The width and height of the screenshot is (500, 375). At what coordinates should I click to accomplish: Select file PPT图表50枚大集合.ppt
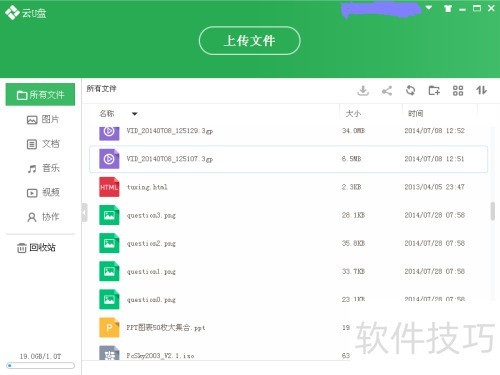(288, 328)
